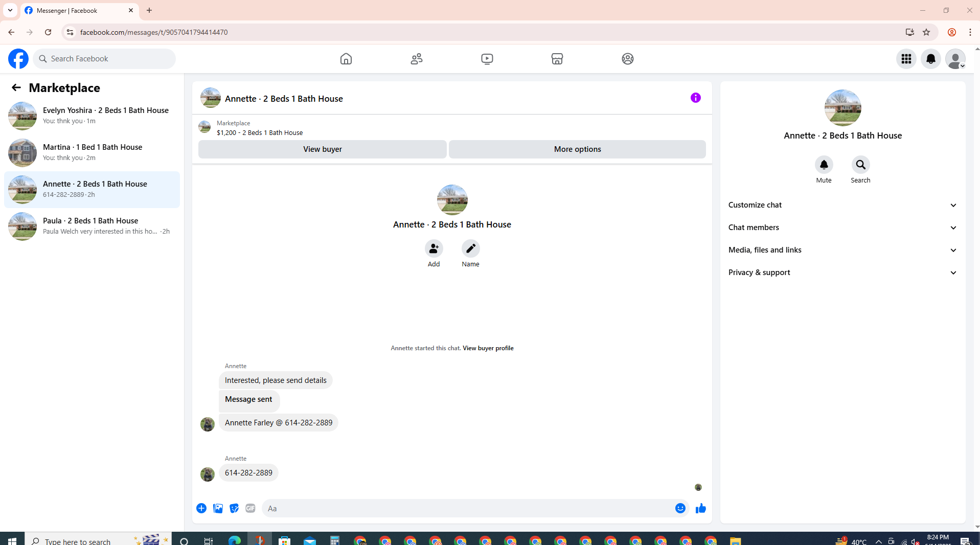The height and width of the screenshot is (545, 980).
Task: Choose a GIF icon in composer
Action: click(x=250, y=508)
